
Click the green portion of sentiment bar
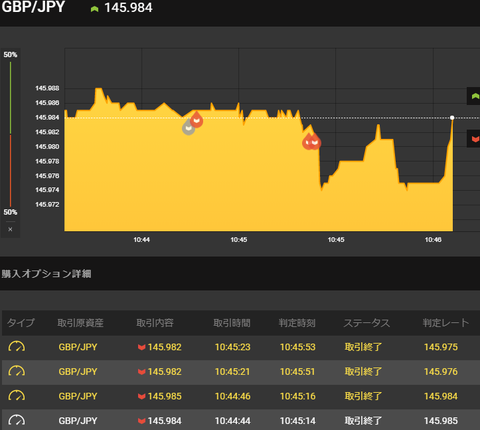(x=10, y=98)
